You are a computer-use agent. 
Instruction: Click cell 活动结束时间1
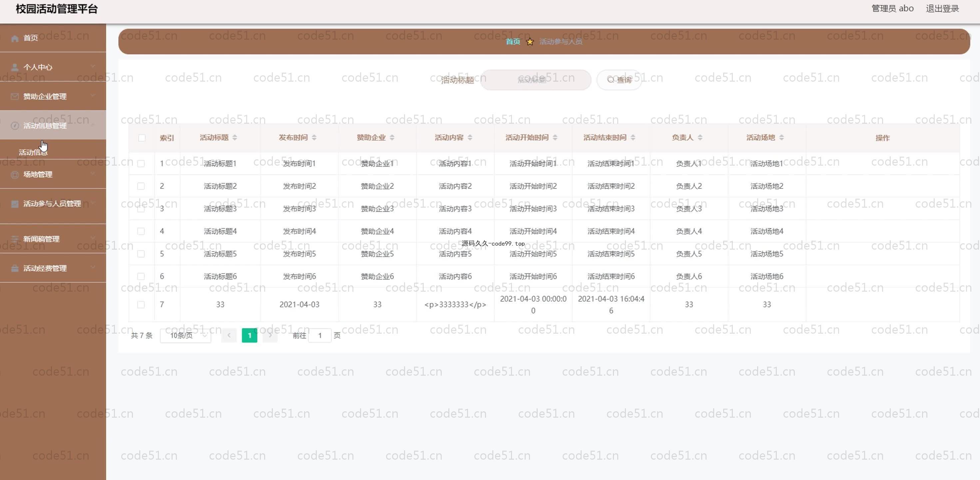(611, 164)
